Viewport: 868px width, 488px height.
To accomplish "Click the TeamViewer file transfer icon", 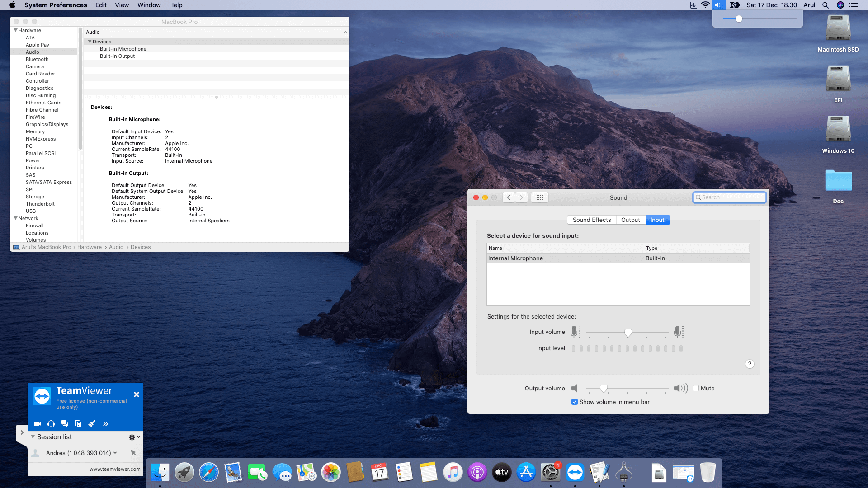I will [78, 424].
